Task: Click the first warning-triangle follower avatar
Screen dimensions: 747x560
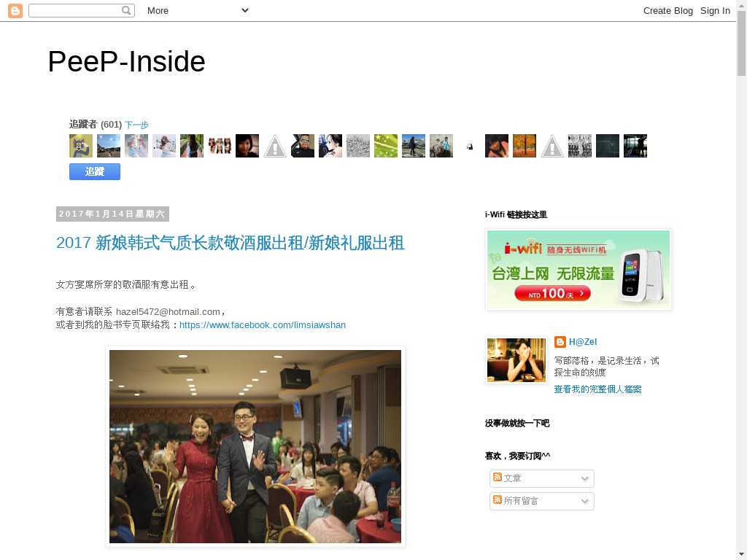Action: [275, 146]
